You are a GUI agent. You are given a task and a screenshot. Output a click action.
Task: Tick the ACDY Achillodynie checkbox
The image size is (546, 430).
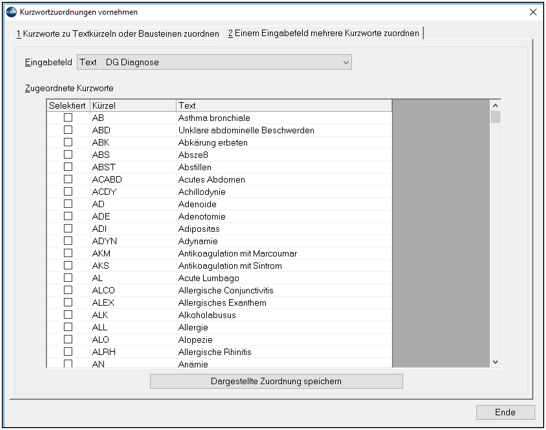click(x=68, y=191)
